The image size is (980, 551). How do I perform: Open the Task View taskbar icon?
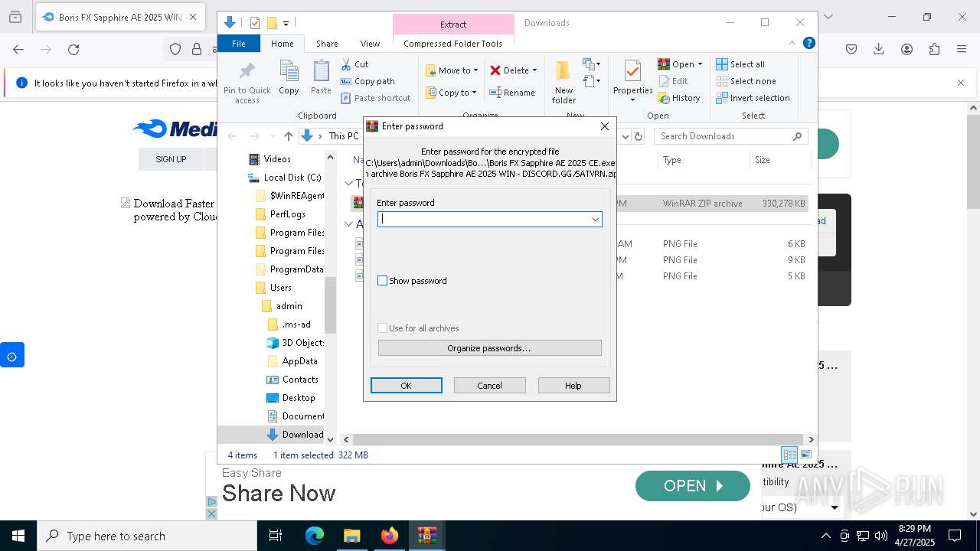[x=276, y=536]
